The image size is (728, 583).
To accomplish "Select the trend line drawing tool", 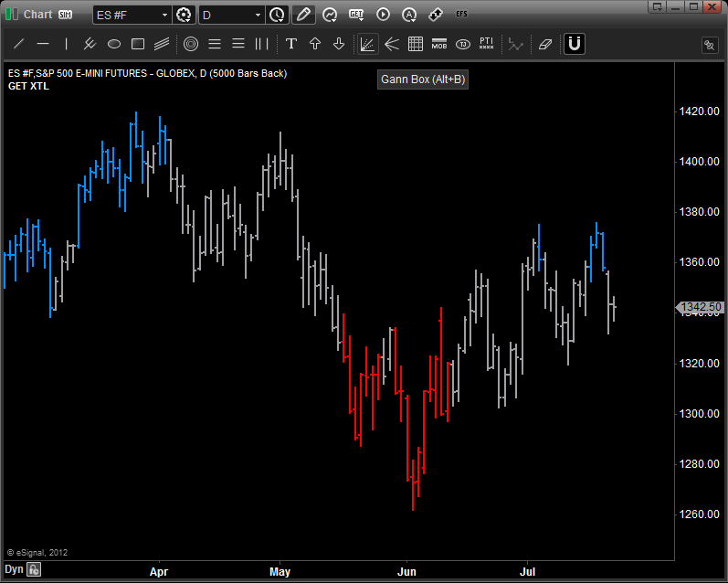I will (18, 44).
